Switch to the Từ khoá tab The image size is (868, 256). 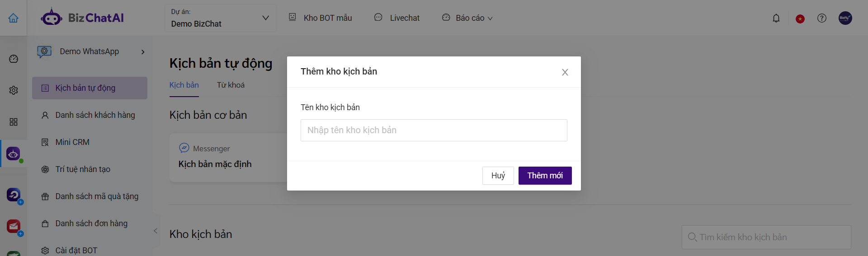pos(231,85)
